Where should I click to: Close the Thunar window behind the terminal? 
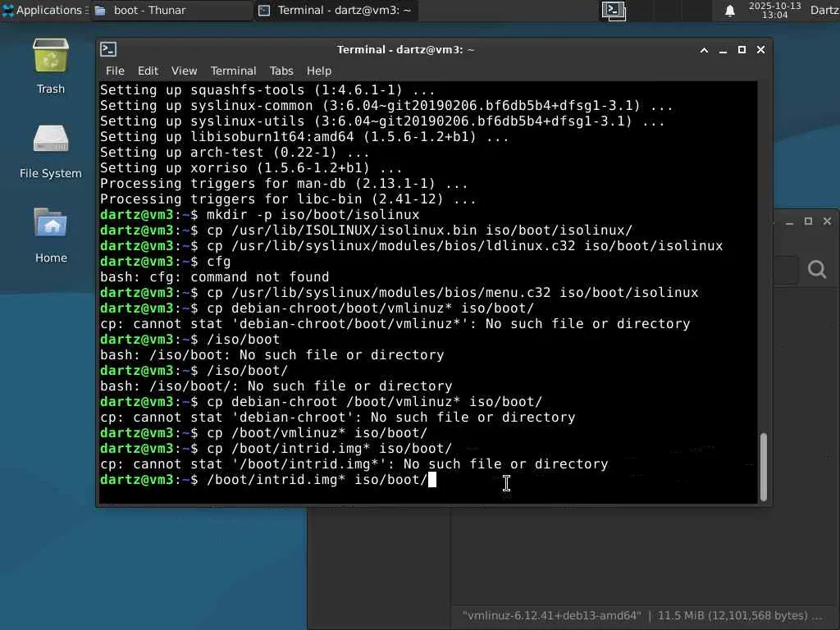point(827,221)
